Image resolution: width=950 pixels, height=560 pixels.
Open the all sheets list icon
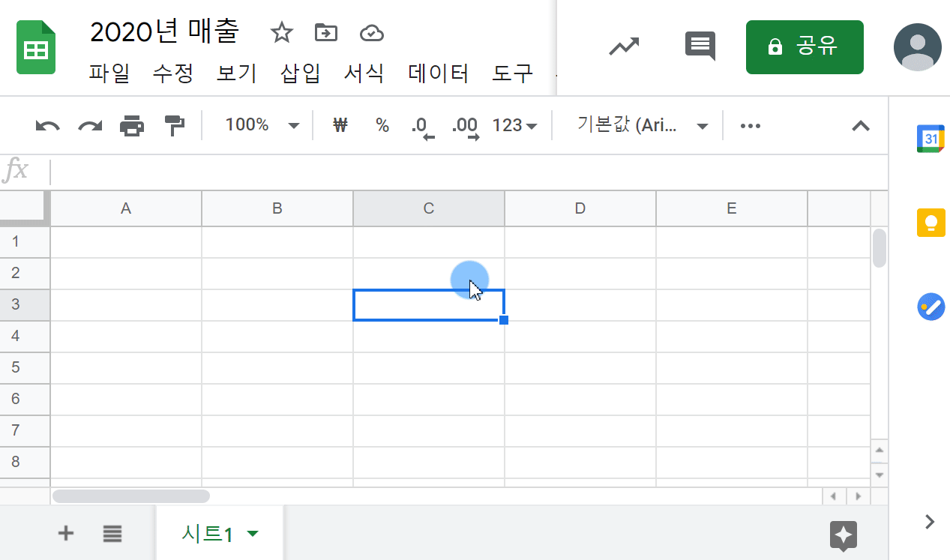[x=112, y=534]
